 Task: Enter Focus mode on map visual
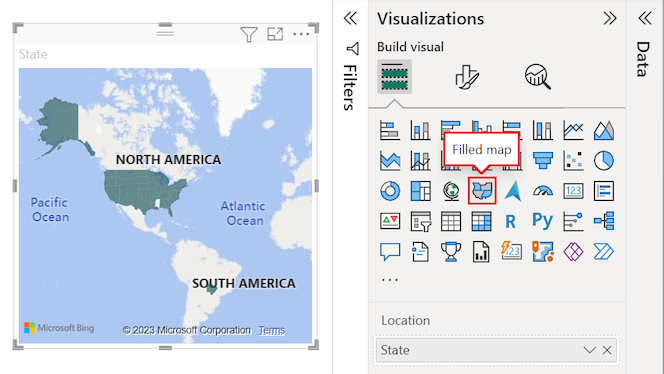click(275, 34)
